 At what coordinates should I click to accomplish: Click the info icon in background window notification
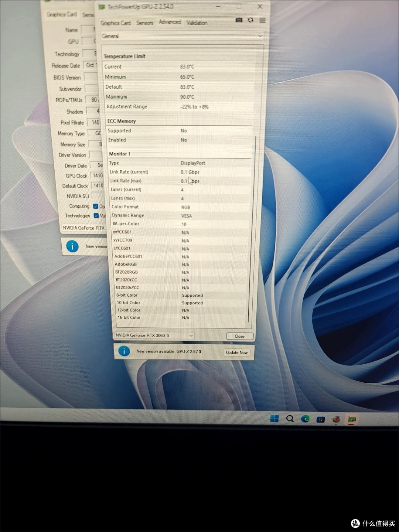coord(72,246)
